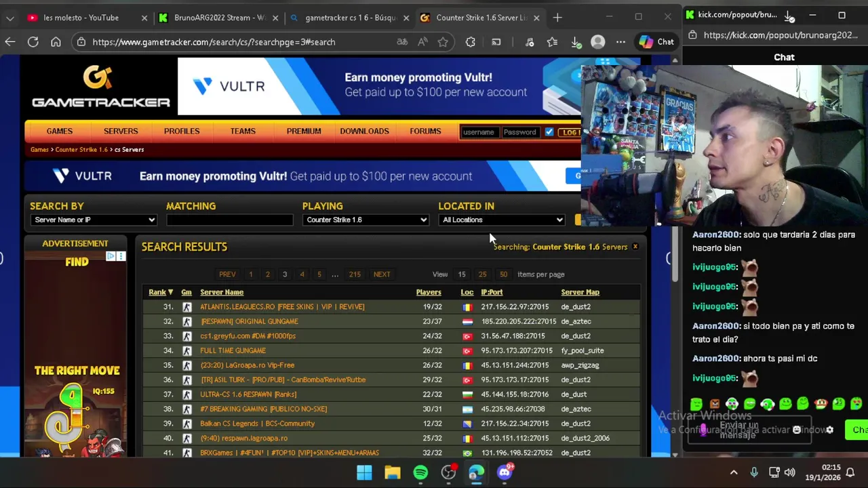The width and height of the screenshot is (868, 488).
Task: Sort by Players column header
Action: pos(429,292)
